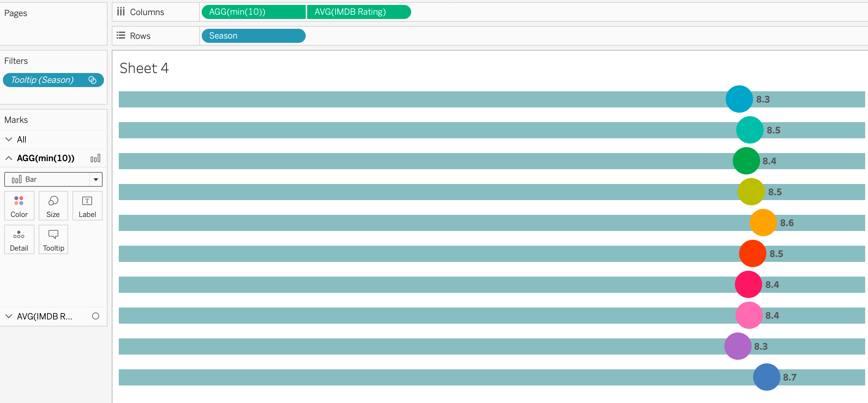Screen dimensions: 868x403
Task: Open the Bar mark type dropdown
Action: tap(96, 179)
